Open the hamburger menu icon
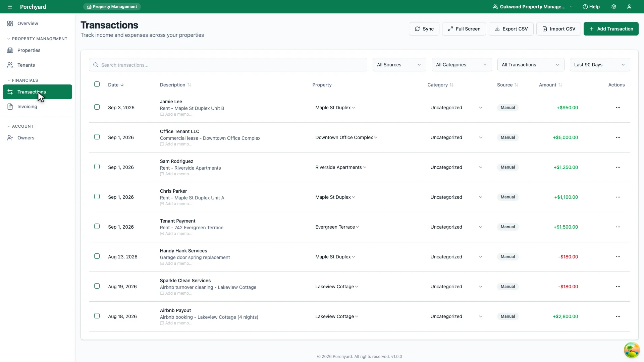This screenshot has width=644, height=362. (x=10, y=7)
